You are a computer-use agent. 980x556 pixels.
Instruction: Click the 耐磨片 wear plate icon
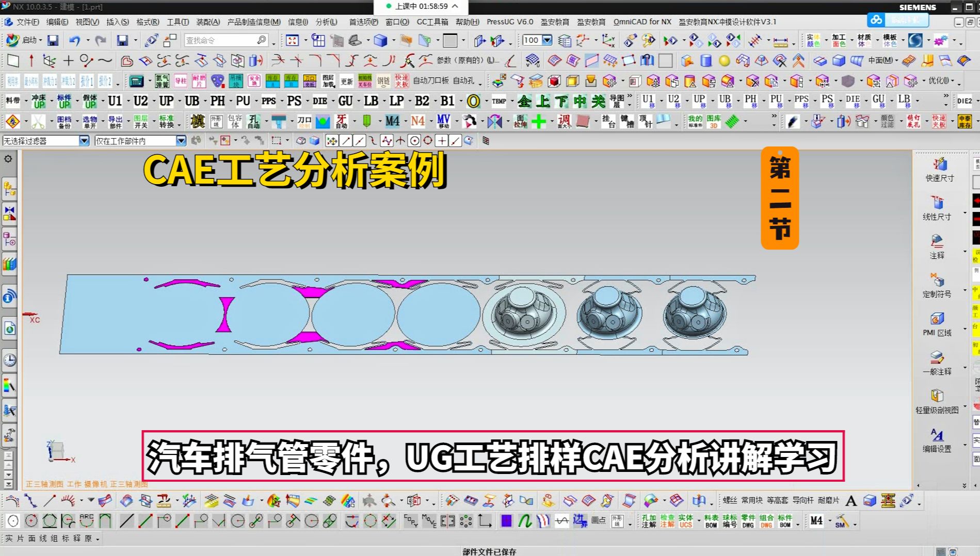[x=199, y=81]
